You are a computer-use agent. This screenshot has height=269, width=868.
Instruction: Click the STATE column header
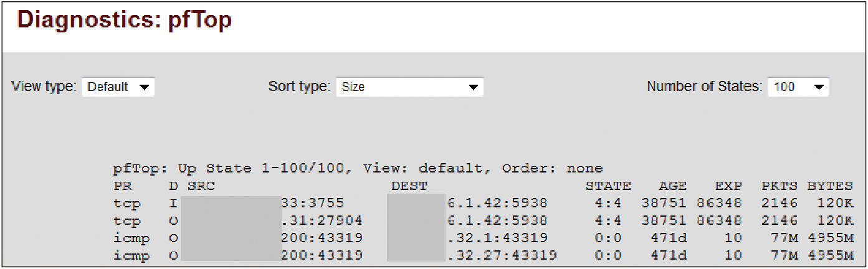click(608, 186)
